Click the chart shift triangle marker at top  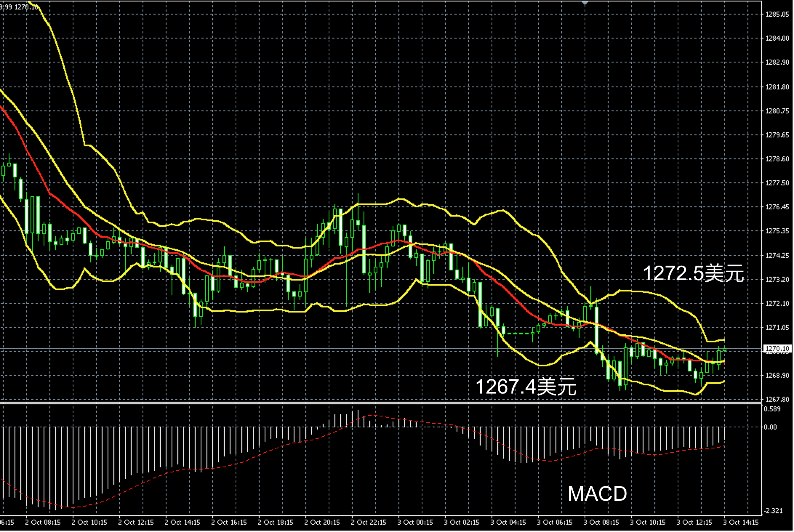(585, 3)
